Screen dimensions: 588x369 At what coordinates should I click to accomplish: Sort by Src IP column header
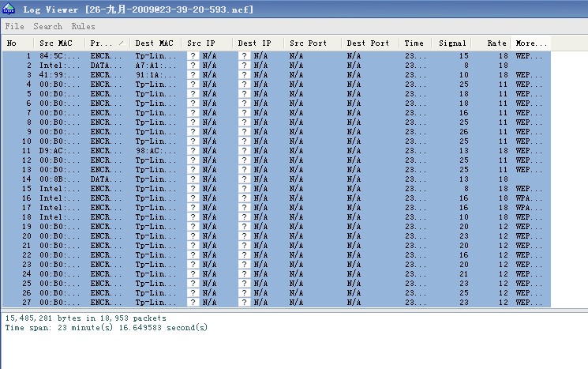[207, 43]
